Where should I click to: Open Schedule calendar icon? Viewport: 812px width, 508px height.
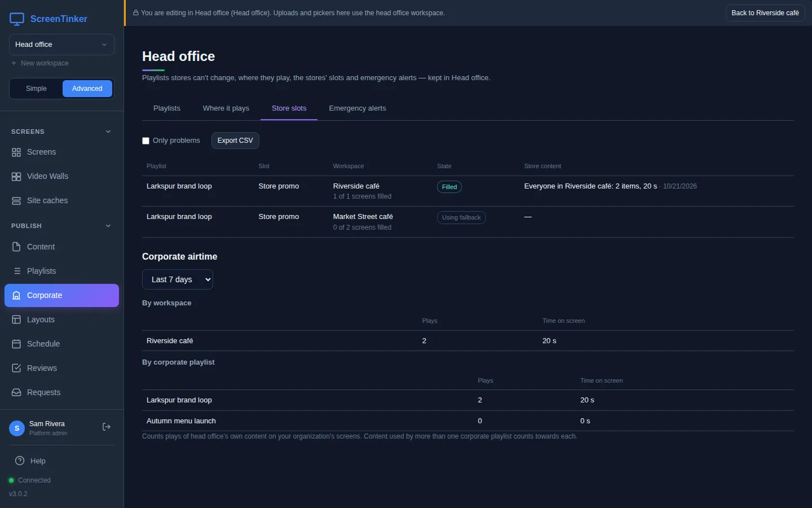point(16,344)
